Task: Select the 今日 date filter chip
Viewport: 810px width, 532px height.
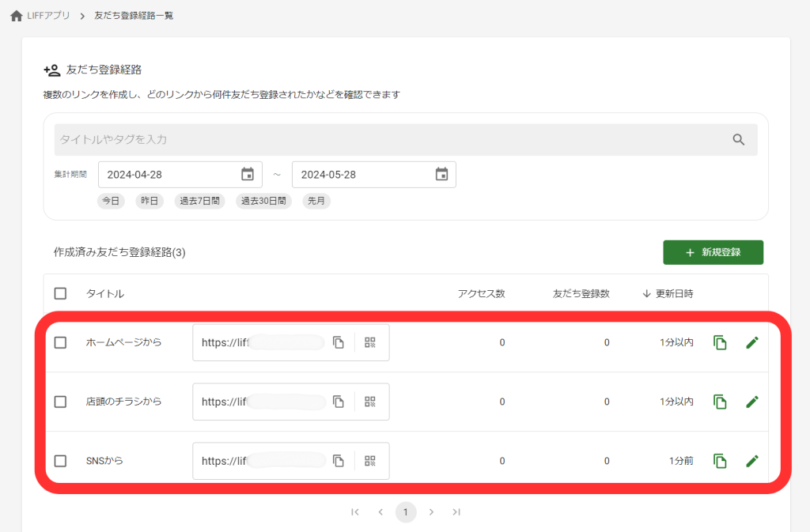Action: coord(111,201)
